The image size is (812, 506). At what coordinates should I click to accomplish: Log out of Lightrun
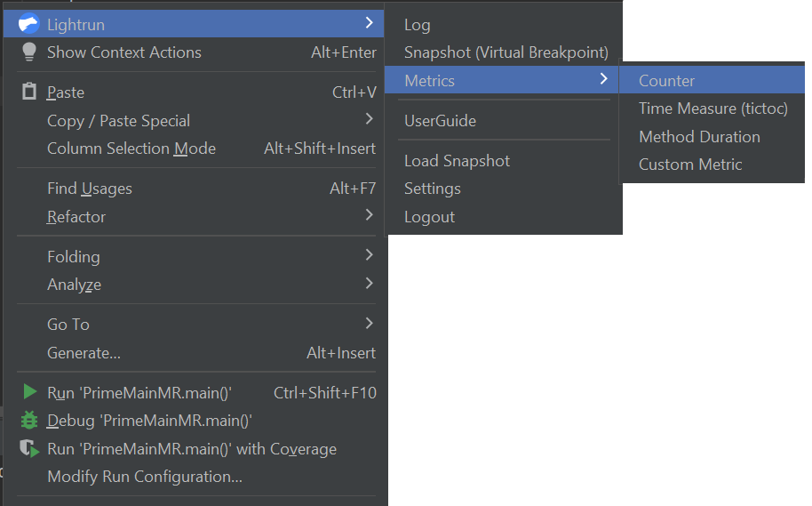429,217
